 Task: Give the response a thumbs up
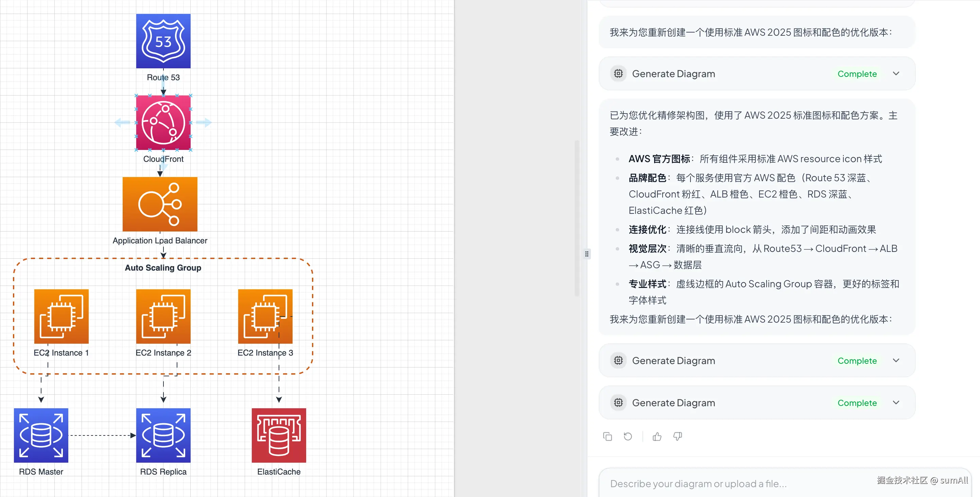click(657, 436)
